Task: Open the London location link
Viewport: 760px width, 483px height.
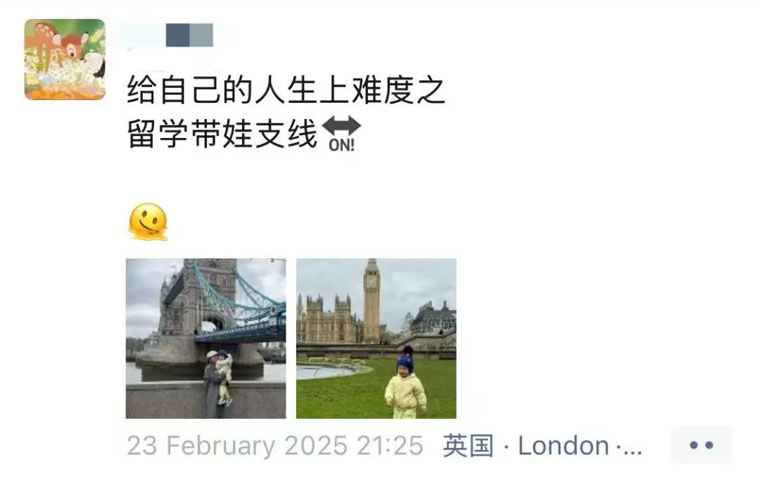Action: [563, 446]
